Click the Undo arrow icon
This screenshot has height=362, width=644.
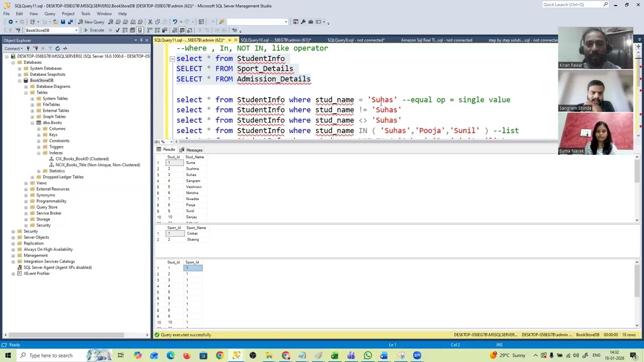click(175, 22)
